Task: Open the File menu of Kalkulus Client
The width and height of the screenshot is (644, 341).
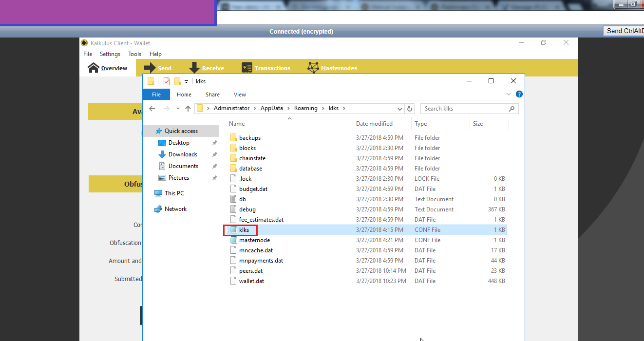Action: click(88, 54)
